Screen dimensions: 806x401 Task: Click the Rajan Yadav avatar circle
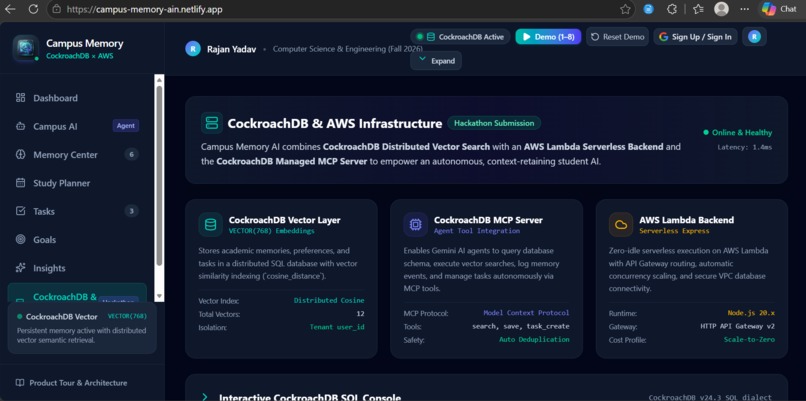pos(193,49)
